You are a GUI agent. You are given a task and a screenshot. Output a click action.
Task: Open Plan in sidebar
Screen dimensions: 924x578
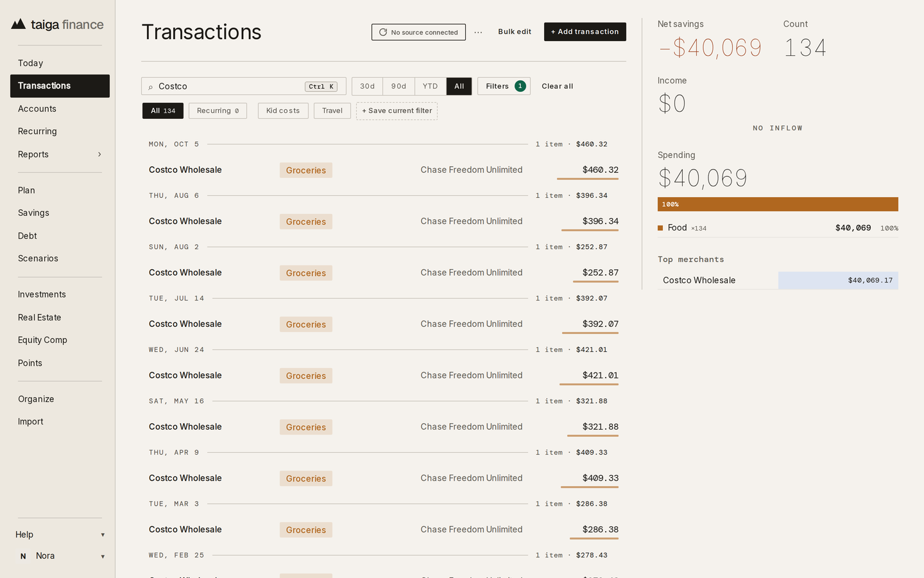click(x=60, y=190)
